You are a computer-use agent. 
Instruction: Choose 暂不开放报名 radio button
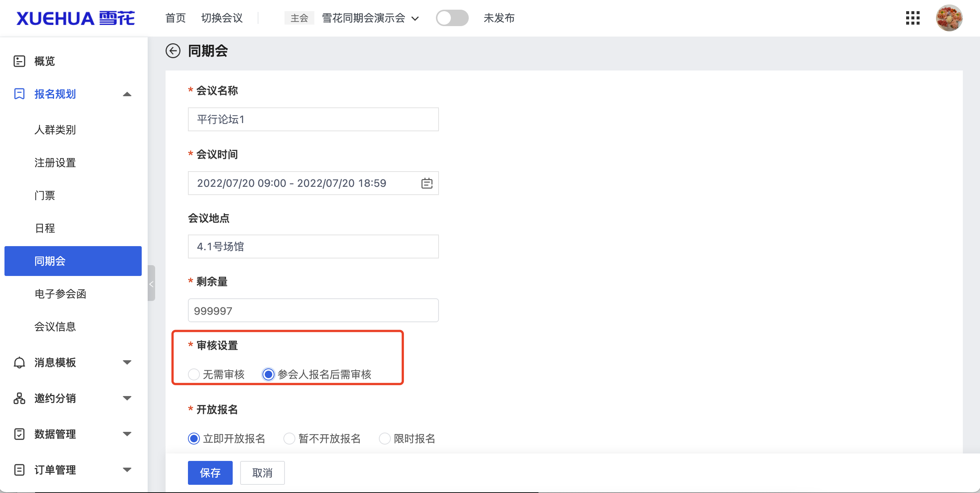click(x=289, y=439)
